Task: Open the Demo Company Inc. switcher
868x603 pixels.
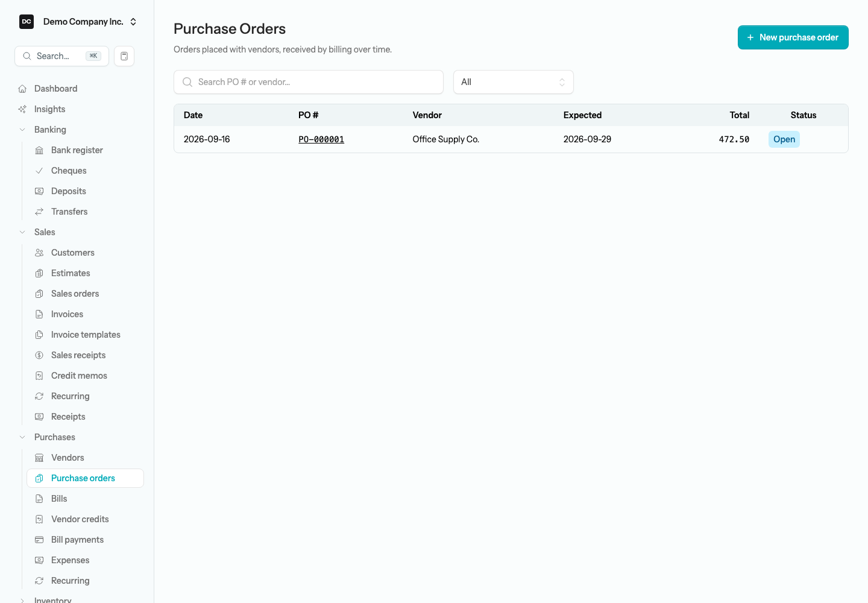Action: (x=77, y=22)
